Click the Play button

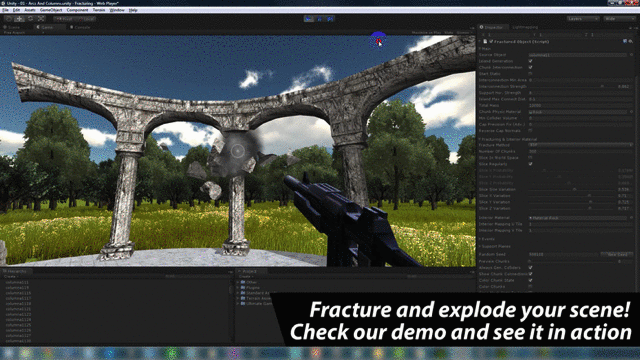pos(309,19)
